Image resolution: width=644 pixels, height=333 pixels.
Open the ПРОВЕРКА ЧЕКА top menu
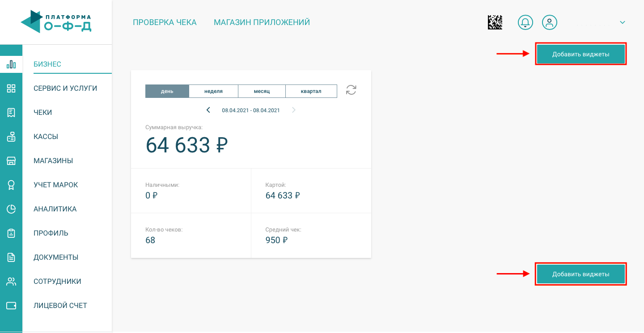point(165,22)
